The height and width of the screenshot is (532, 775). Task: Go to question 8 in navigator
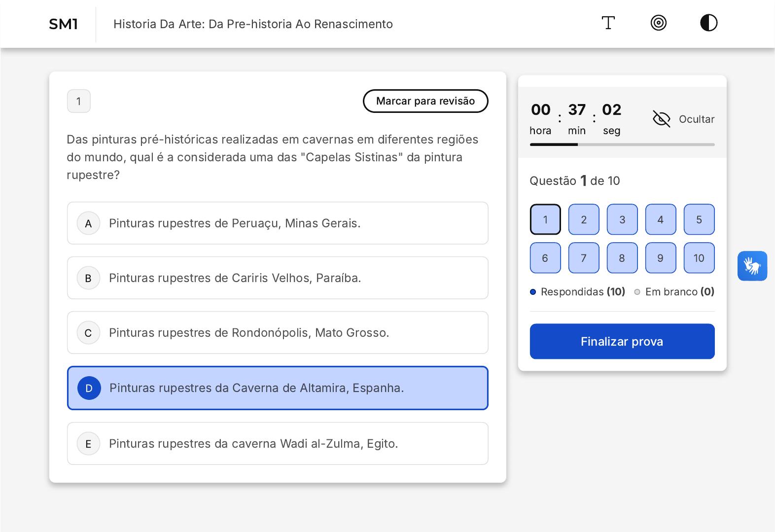coord(622,258)
